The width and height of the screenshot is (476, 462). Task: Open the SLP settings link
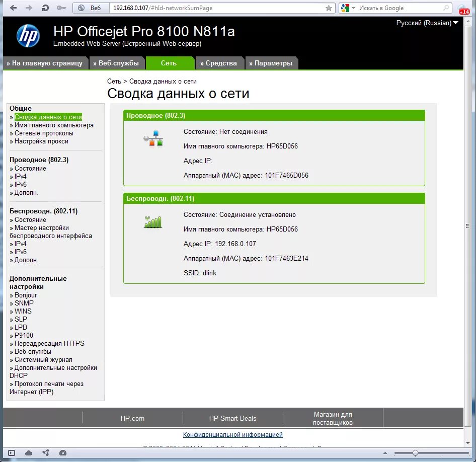click(21, 320)
